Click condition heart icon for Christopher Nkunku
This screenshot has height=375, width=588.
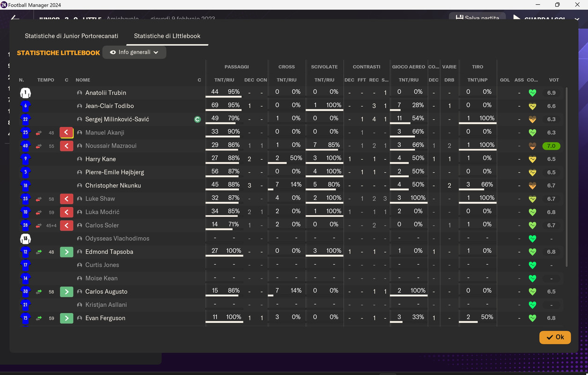[532, 186]
